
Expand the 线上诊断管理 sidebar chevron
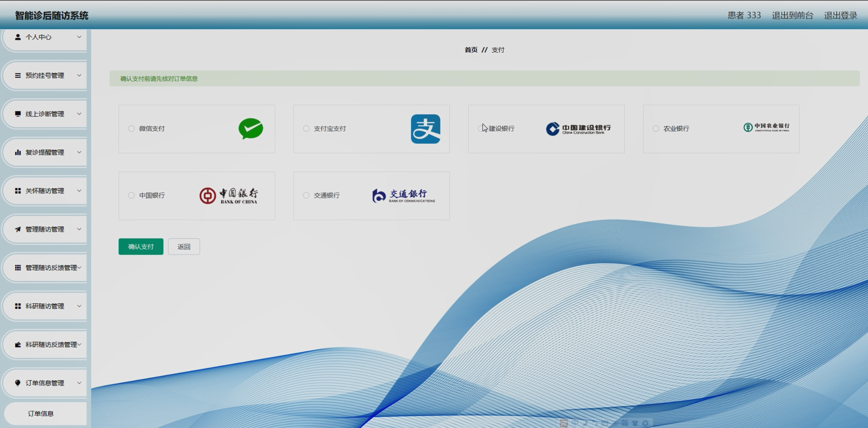pyautogui.click(x=79, y=114)
